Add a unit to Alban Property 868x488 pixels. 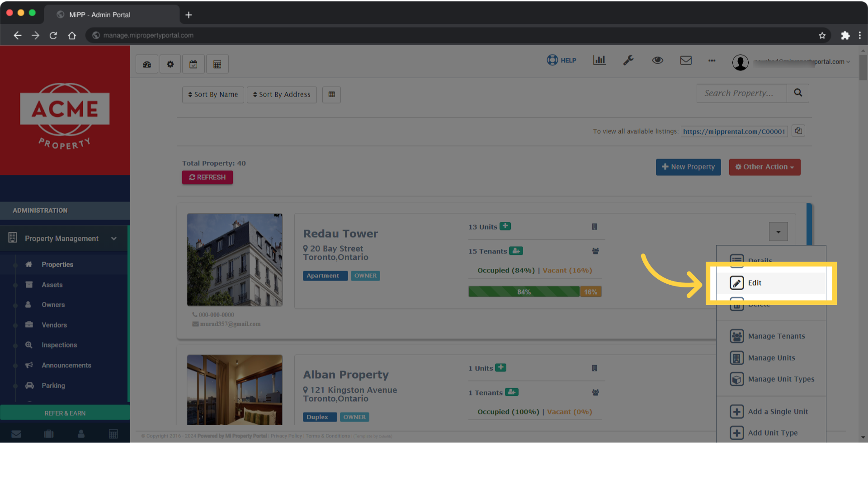tap(501, 367)
